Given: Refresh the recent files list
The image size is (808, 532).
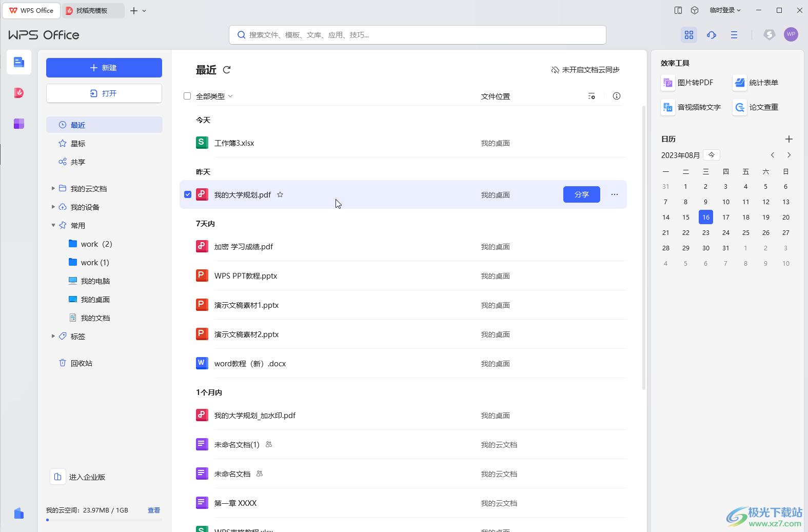Looking at the screenshot, I should pos(227,69).
